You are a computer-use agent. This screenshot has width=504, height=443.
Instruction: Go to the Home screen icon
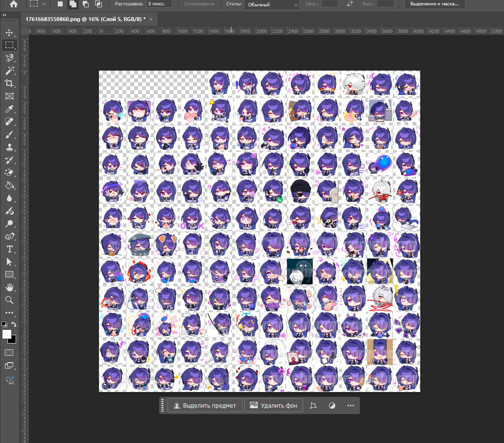coord(14,4)
